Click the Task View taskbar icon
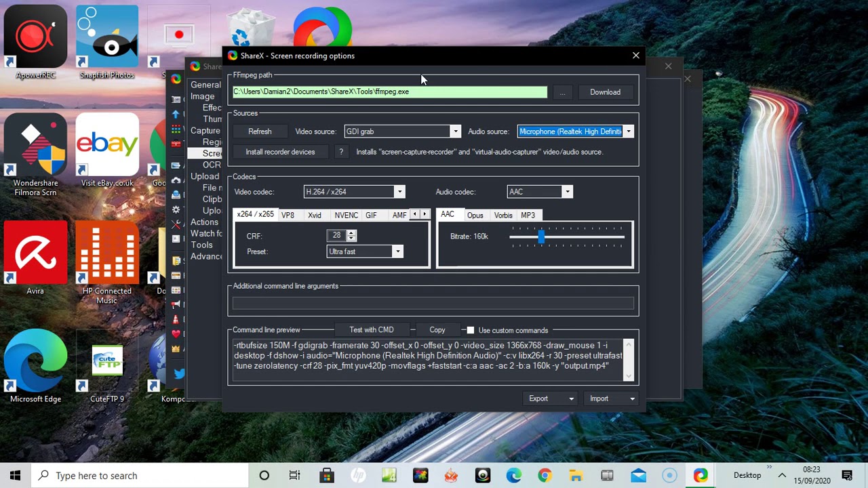Screen dimensions: 868x488 295,476
